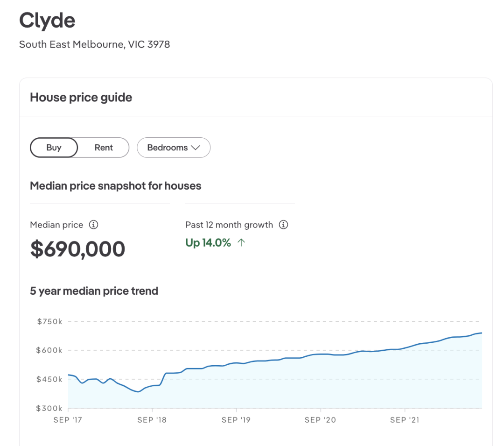The width and height of the screenshot is (504, 446).
Task: Click the House price guide heading
Action: coord(81,98)
